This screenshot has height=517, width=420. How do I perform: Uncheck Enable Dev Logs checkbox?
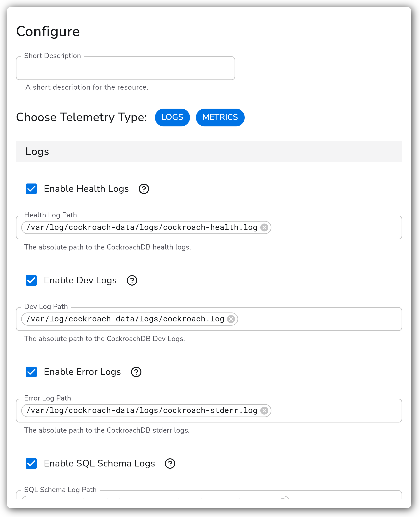32,280
